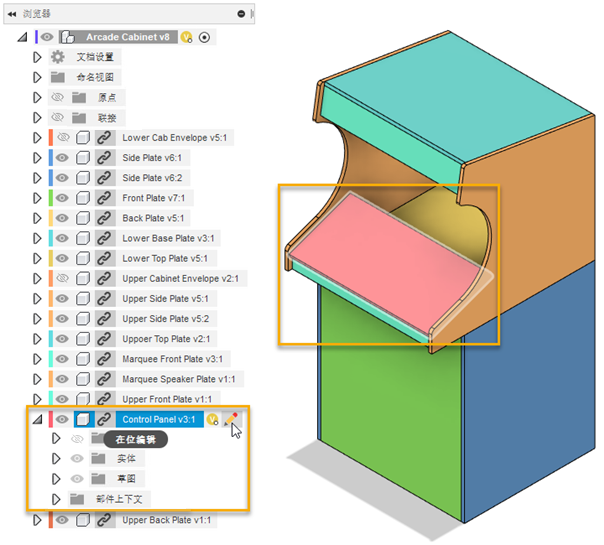
Task: Click the version badge beside Arcade Cabinet v8
Action: tap(187, 37)
